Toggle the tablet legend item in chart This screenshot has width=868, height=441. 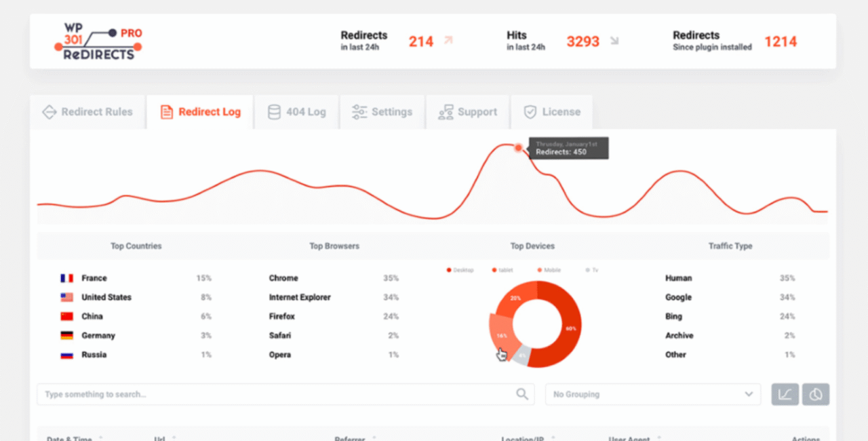click(x=503, y=270)
